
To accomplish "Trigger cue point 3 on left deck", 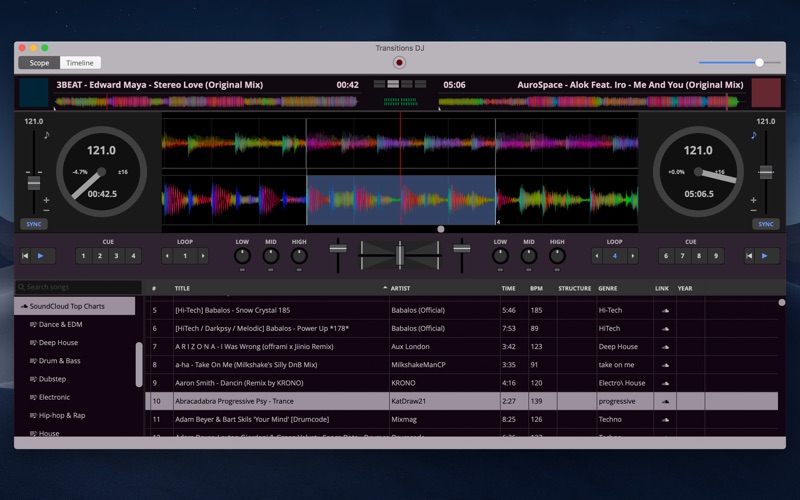I will [116, 256].
